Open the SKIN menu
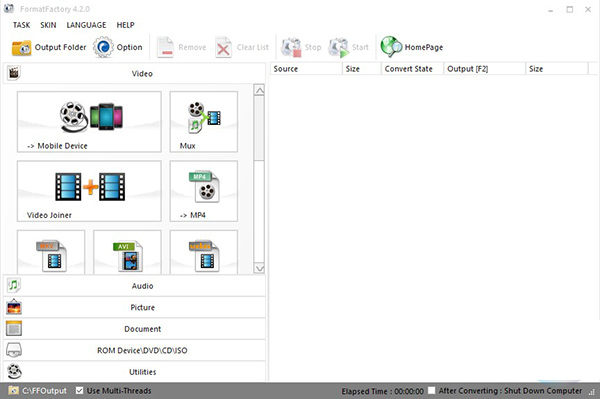Screen dimensions: 600x399 point(48,25)
